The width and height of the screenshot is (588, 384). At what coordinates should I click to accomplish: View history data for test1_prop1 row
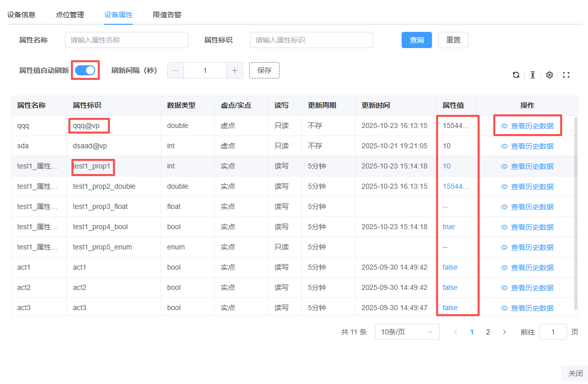[x=527, y=166]
